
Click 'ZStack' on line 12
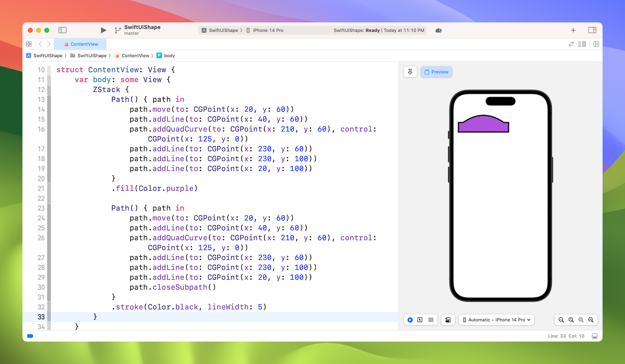tap(106, 89)
